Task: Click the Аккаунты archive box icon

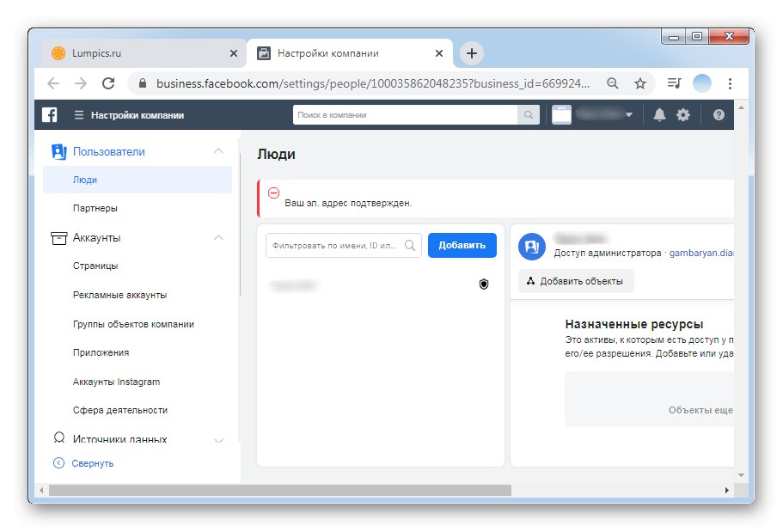Action: tap(59, 238)
